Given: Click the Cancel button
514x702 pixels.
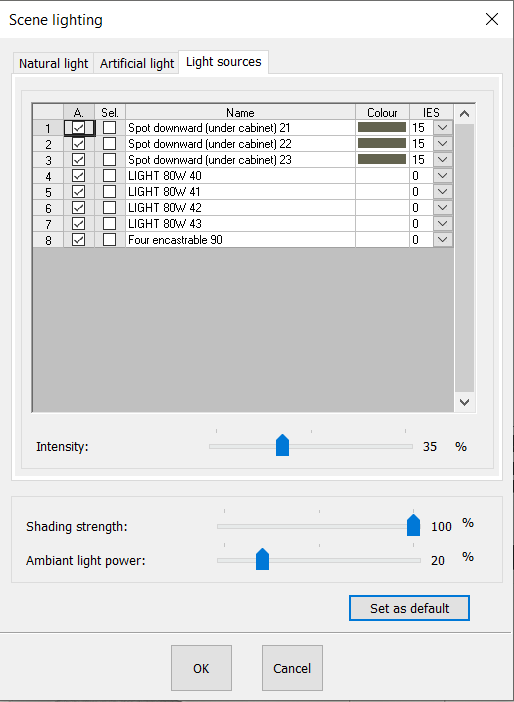Looking at the screenshot, I should (292, 668).
